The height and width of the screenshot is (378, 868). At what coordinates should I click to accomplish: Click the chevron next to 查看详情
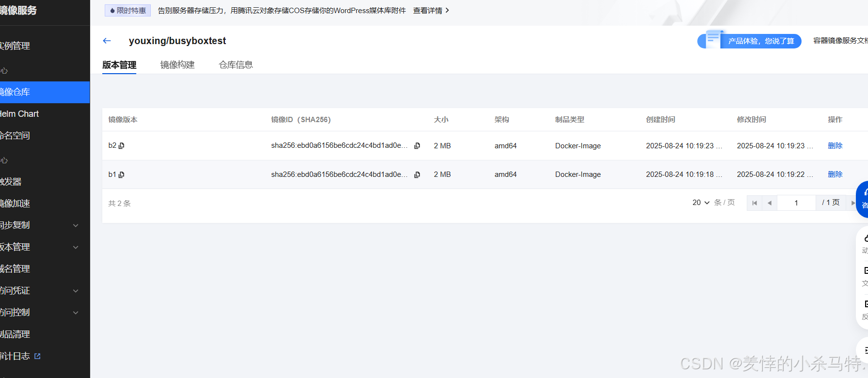(447, 10)
